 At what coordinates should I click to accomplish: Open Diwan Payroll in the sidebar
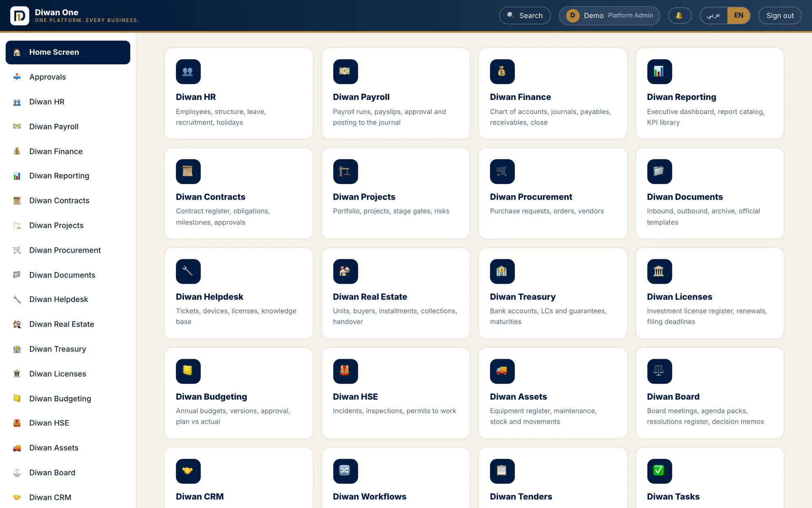[68, 126]
